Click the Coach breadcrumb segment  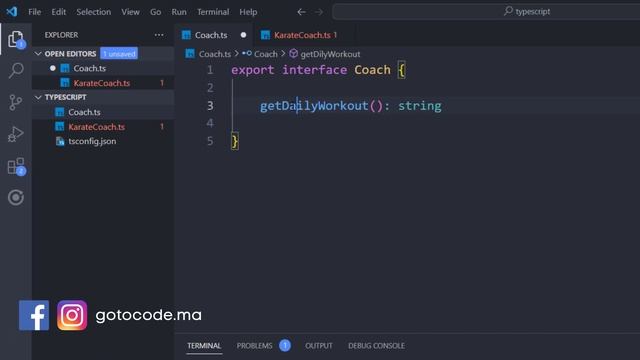click(266, 54)
